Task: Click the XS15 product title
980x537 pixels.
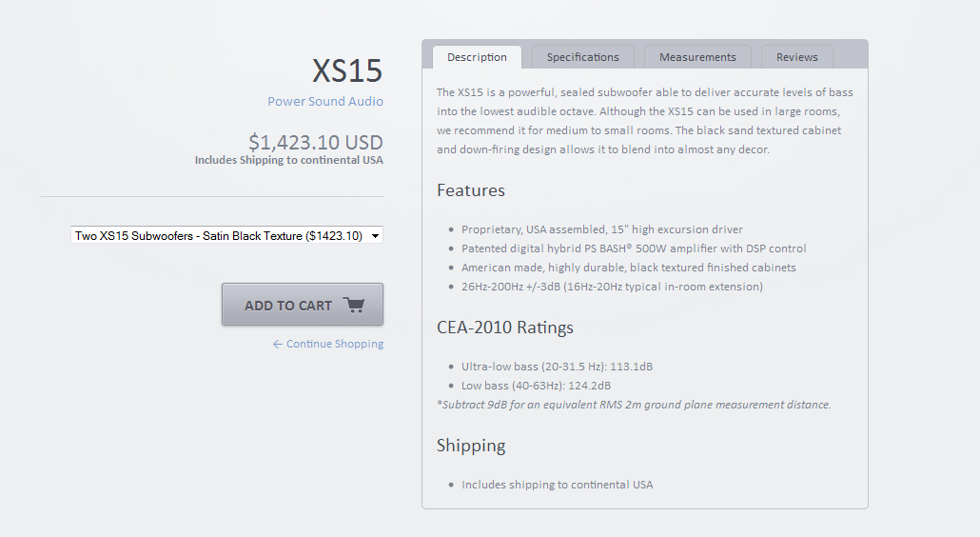Action: coord(347,70)
